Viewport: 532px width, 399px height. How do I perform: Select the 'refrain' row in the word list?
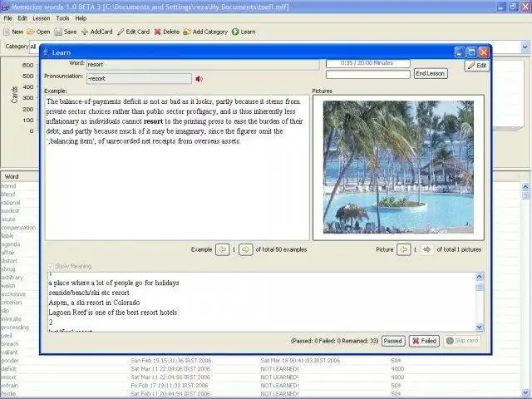(259, 386)
